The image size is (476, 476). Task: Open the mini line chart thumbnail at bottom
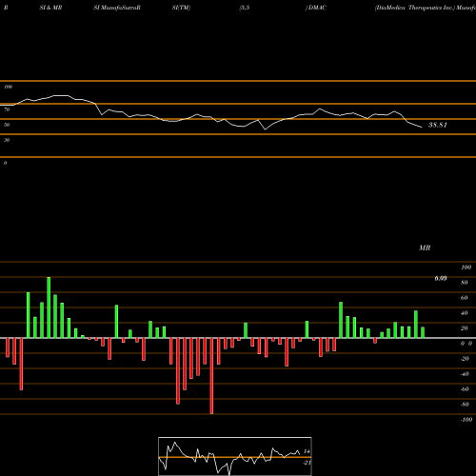click(x=235, y=456)
